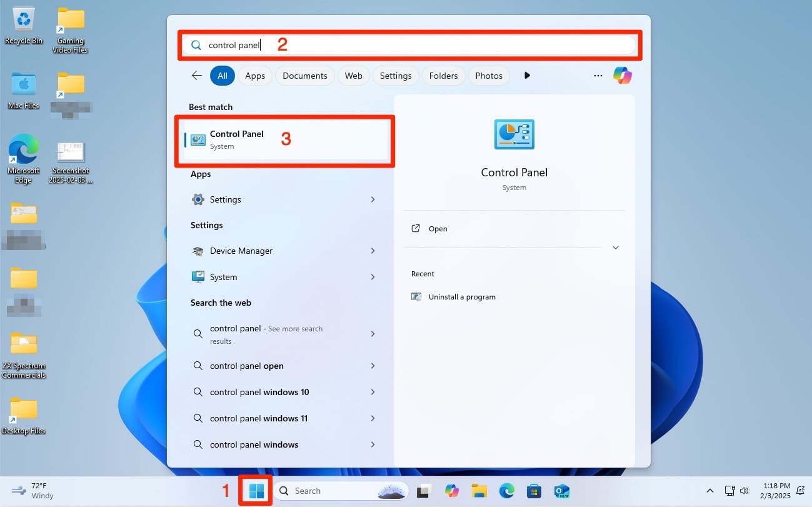The height and width of the screenshot is (507, 812).
Task: Select the System settings monitor icon
Action: point(198,277)
